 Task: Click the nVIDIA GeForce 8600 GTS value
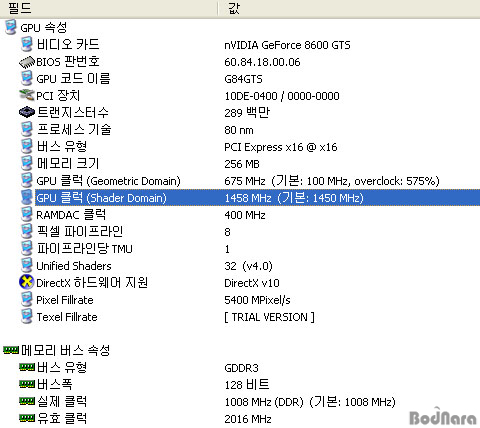tap(287, 45)
